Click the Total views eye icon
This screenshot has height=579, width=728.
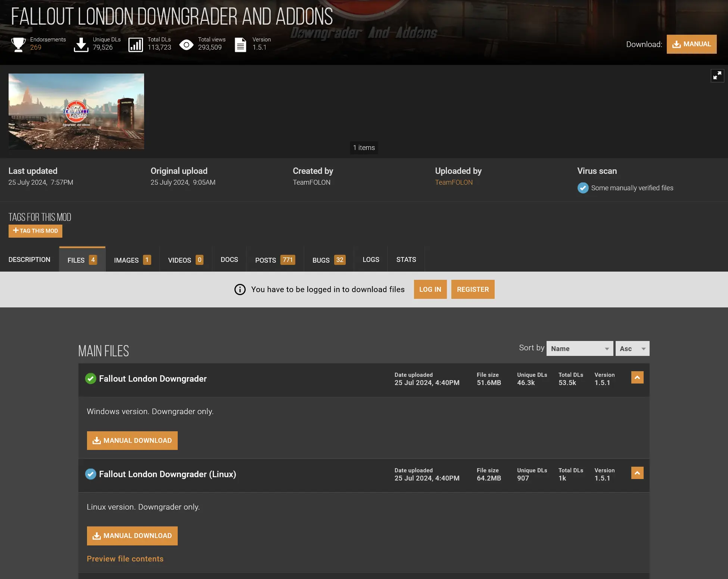point(186,45)
